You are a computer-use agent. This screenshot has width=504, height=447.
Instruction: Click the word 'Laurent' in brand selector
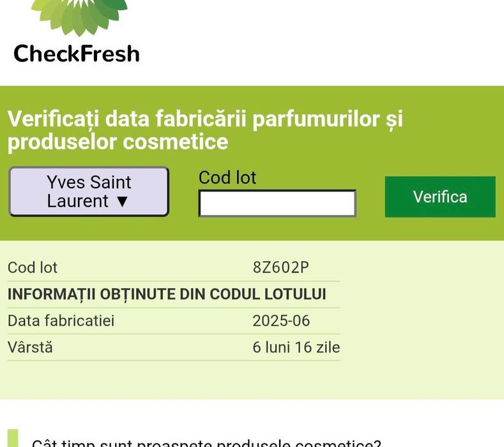(78, 202)
